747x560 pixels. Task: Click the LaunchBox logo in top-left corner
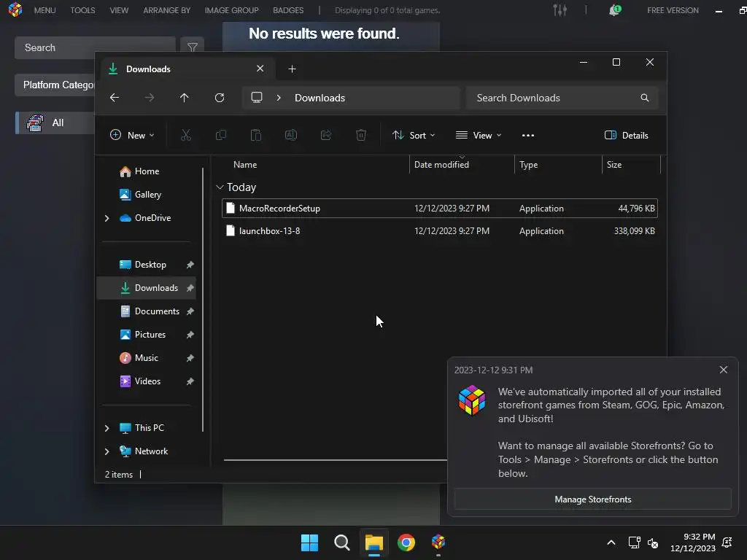(15, 9)
